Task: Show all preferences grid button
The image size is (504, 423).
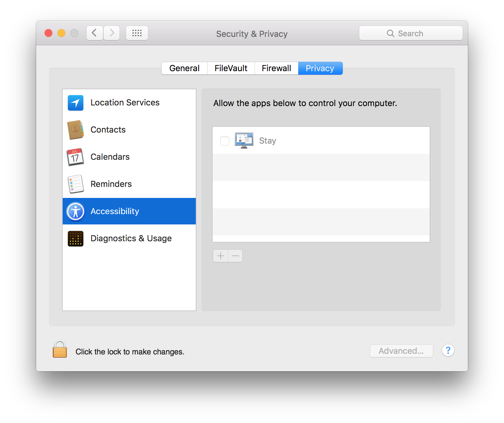Action: (137, 33)
